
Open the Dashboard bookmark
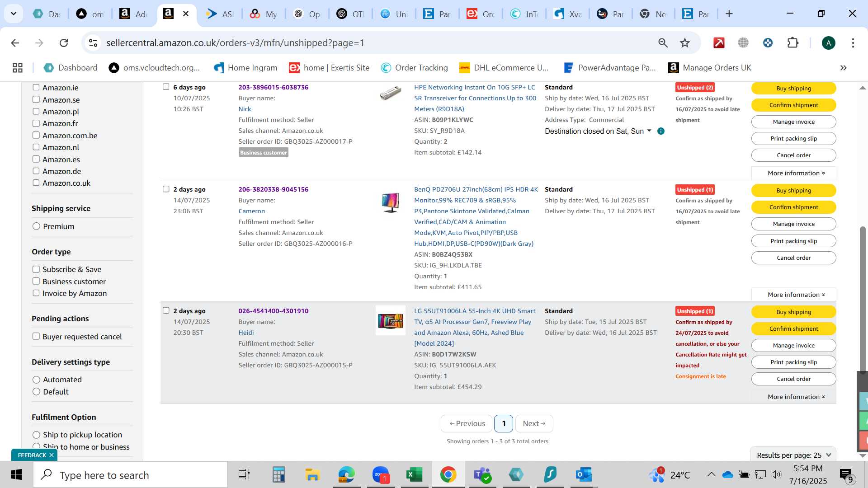pos(71,68)
